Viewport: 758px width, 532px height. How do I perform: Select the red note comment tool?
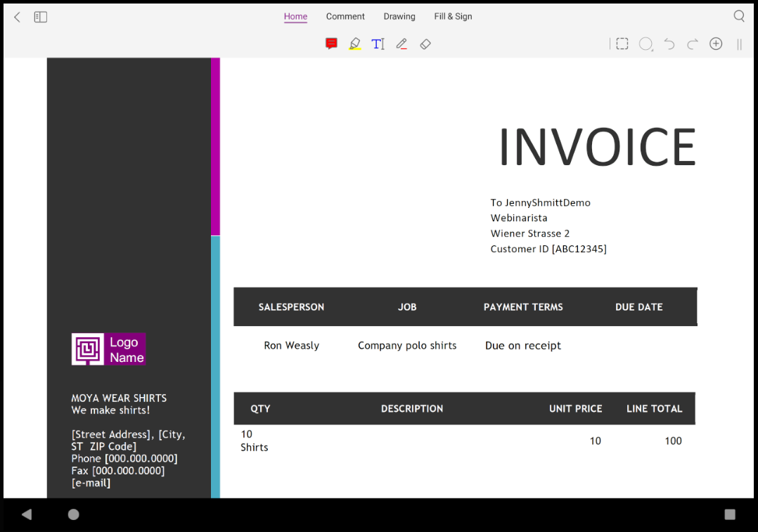pyautogui.click(x=331, y=44)
